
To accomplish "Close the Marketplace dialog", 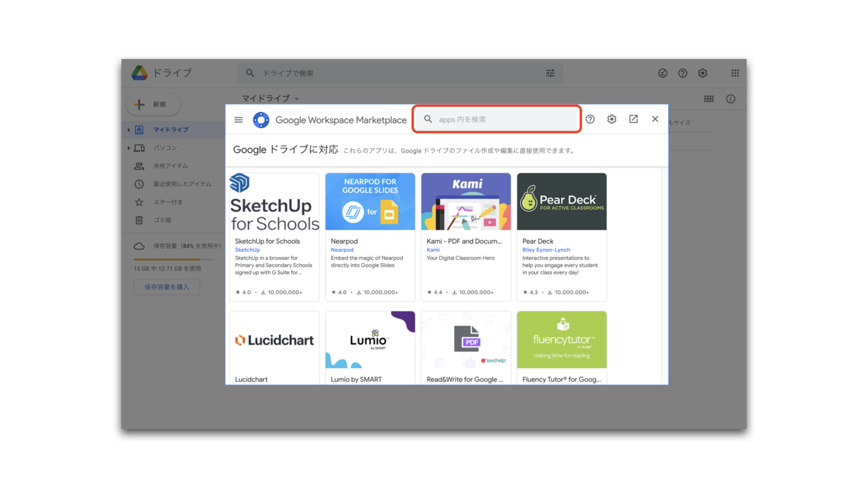I will [655, 119].
